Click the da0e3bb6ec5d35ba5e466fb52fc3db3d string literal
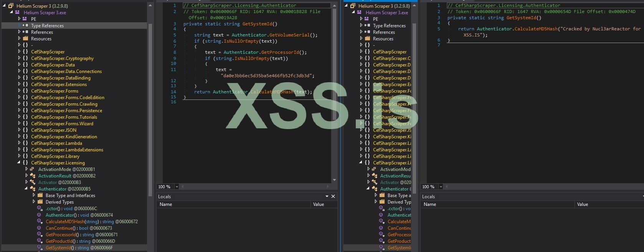 (268, 76)
